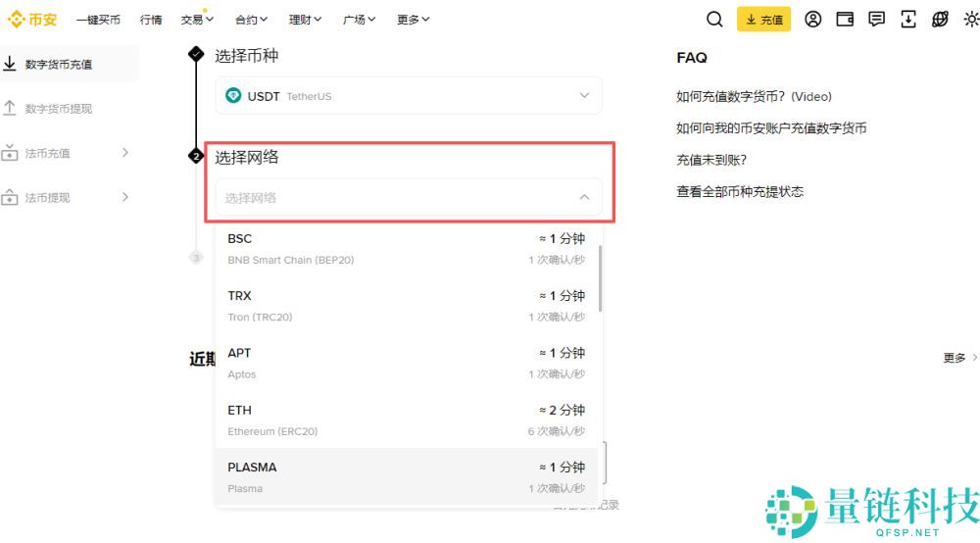Click the Binance logo in the header
Viewport: 980px width, 543px height.
click(x=32, y=20)
